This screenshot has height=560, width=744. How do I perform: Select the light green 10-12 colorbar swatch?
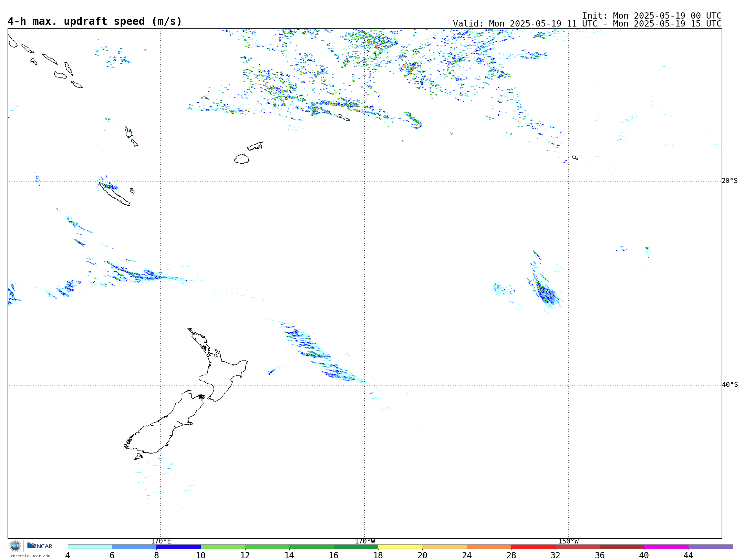click(223, 547)
